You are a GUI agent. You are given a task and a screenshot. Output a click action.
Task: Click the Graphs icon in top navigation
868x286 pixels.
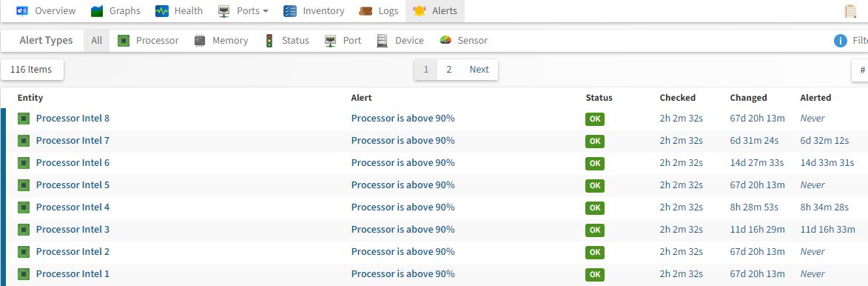(x=97, y=10)
